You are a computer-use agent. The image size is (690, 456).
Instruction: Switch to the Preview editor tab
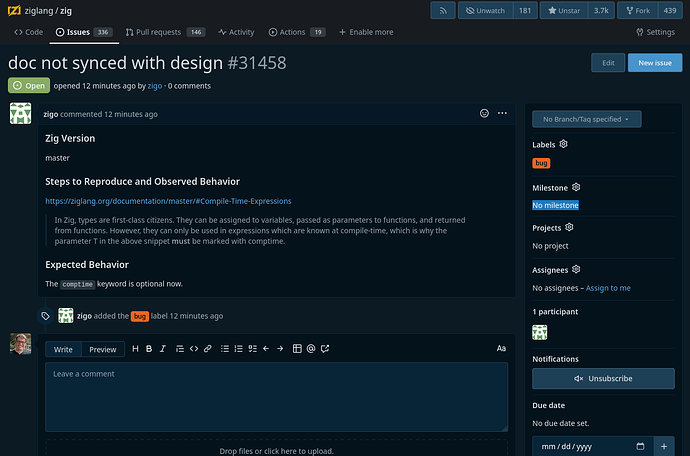[x=103, y=349]
